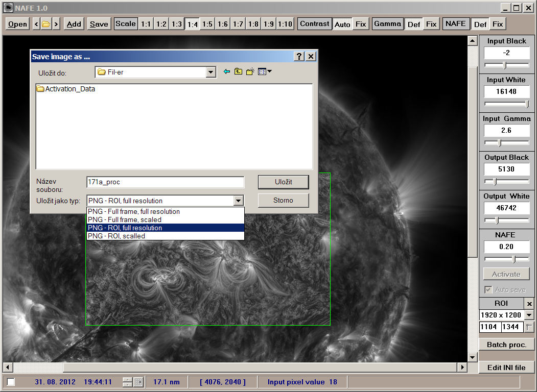
Task: Go to previous image with left arrow
Action: pyautogui.click(x=36, y=24)
